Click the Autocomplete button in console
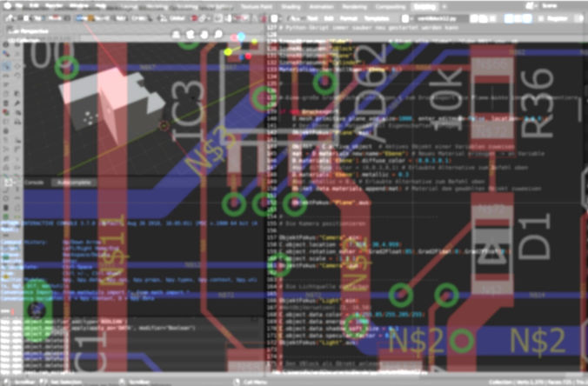 [x=73, y=183]
